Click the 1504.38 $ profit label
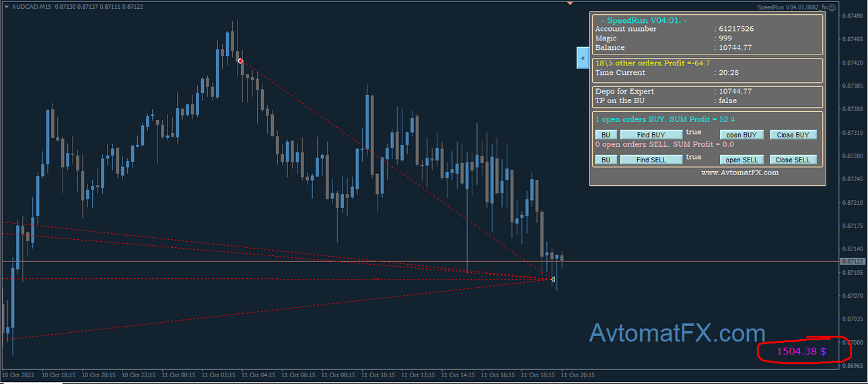The width and height of the screenshot is (868, 384). 801,351
